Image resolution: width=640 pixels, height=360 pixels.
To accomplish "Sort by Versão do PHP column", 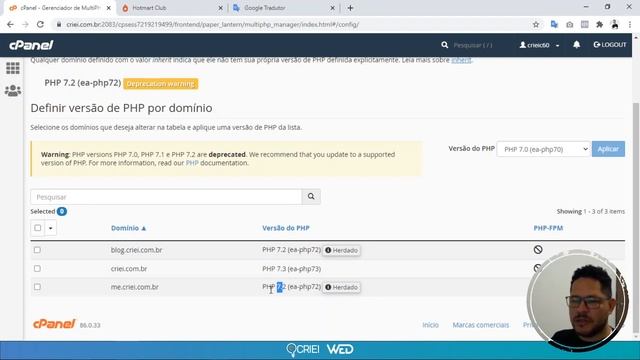I will pos(286,228).
